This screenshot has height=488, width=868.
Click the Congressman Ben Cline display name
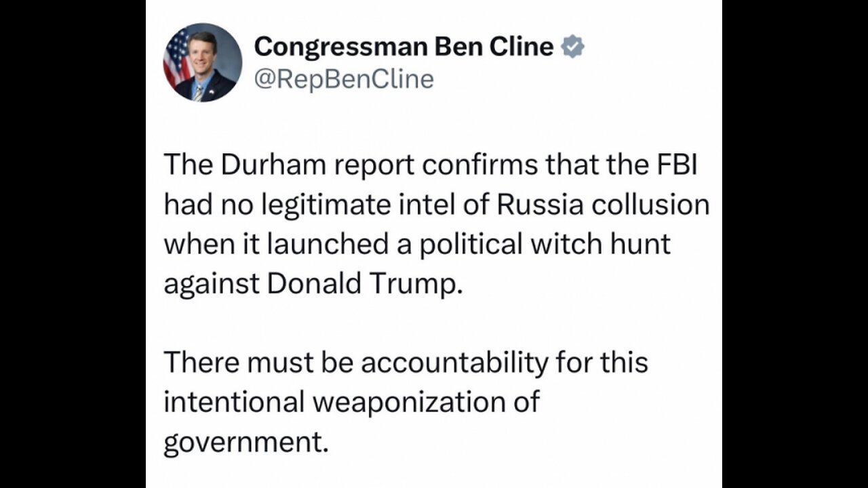404,47
